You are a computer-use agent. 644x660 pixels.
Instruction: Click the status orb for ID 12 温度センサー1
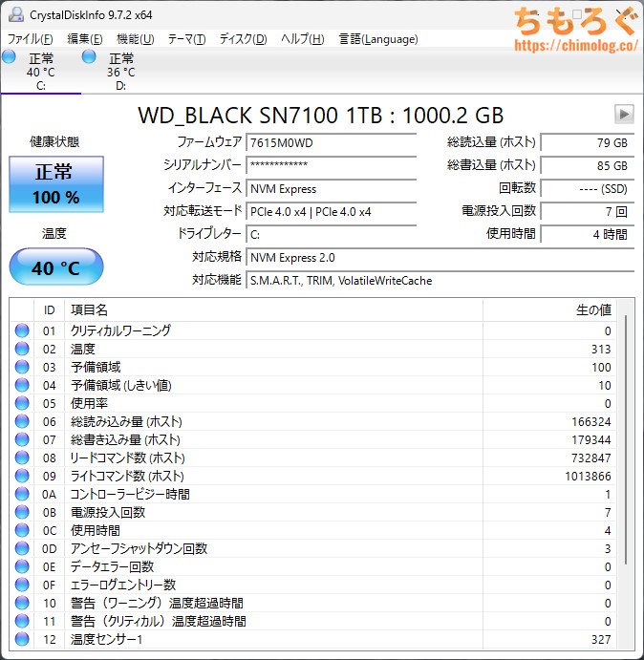22,639
